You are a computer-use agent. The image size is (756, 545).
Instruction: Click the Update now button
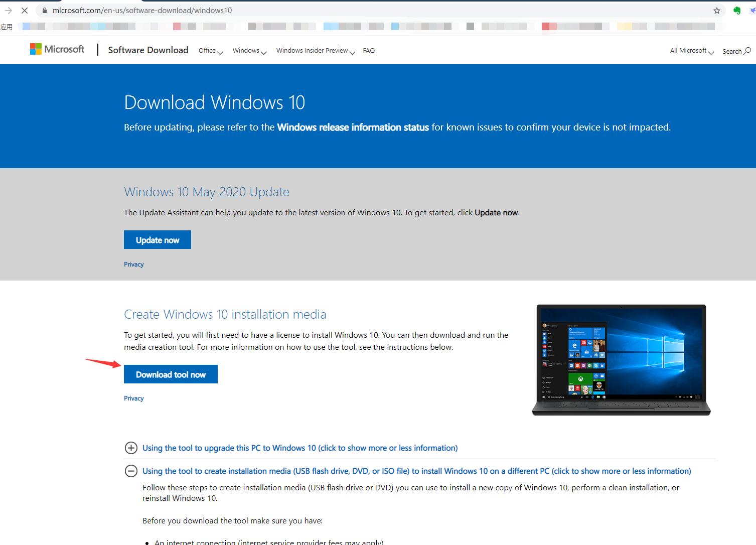pos(157,239)
